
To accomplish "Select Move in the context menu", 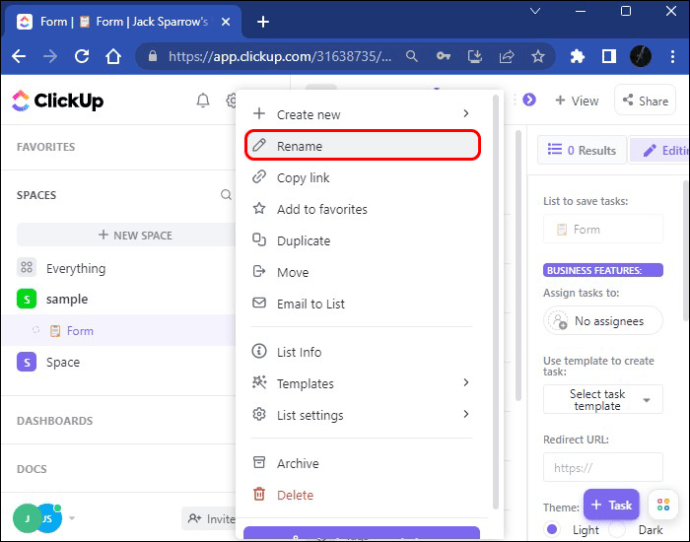I will click(x=362, y=272).
